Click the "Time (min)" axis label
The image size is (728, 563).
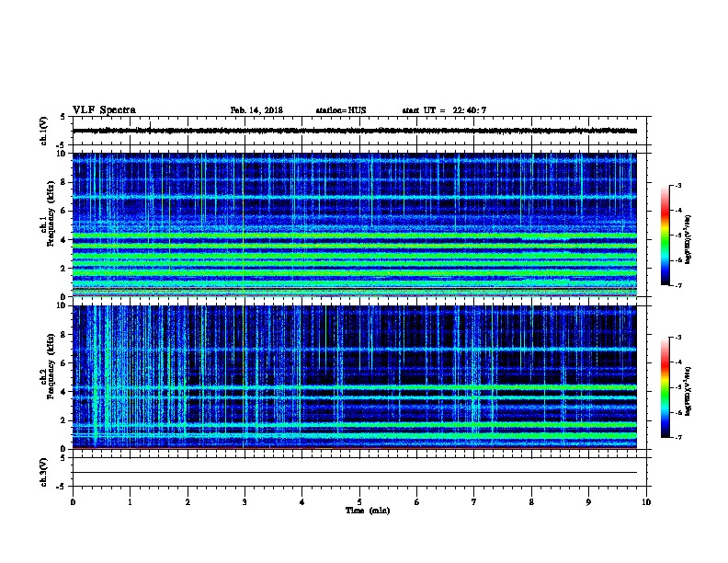click(x=368, y=511)
